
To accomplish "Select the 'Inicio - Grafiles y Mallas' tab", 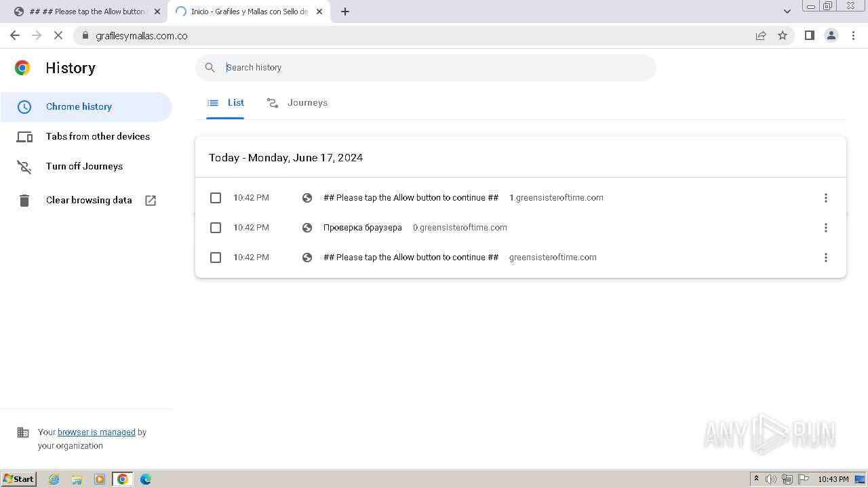I will (x=249, y=12).
